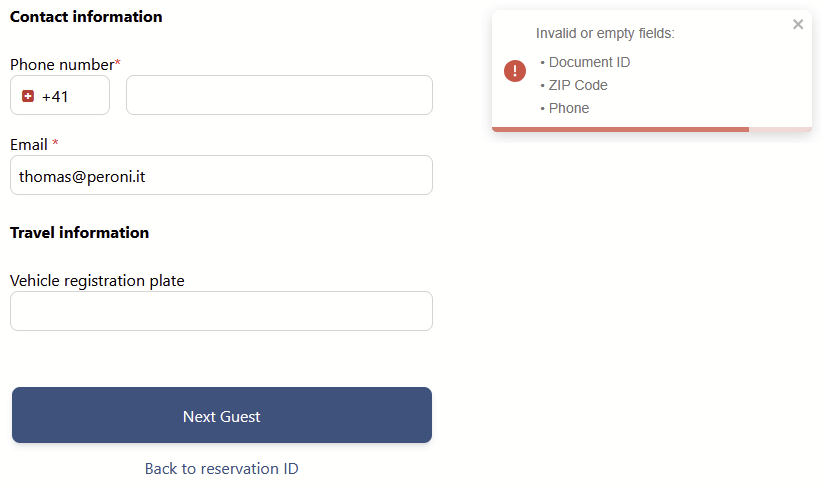
Task: Click the Swiss flag icon
Action: tap(28, 96)
